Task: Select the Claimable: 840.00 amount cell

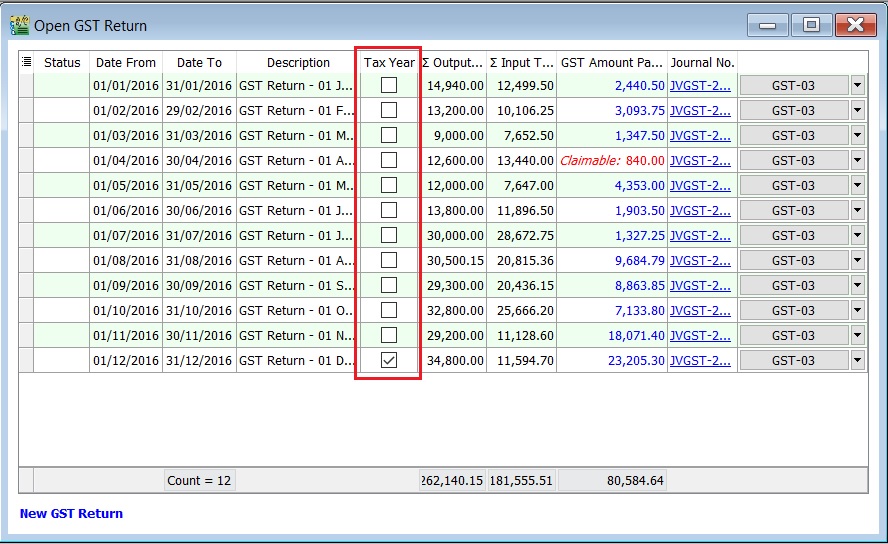Action: [612, 161]
